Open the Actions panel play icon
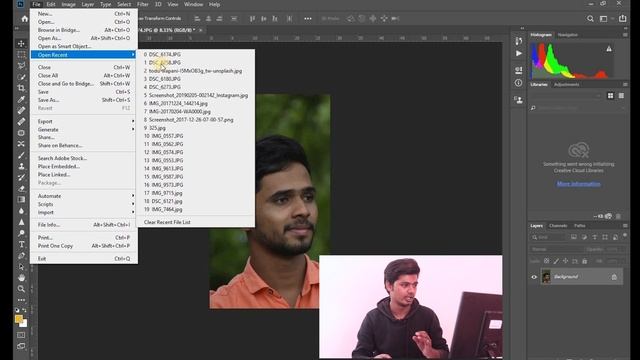 click(x=518, y=53)
